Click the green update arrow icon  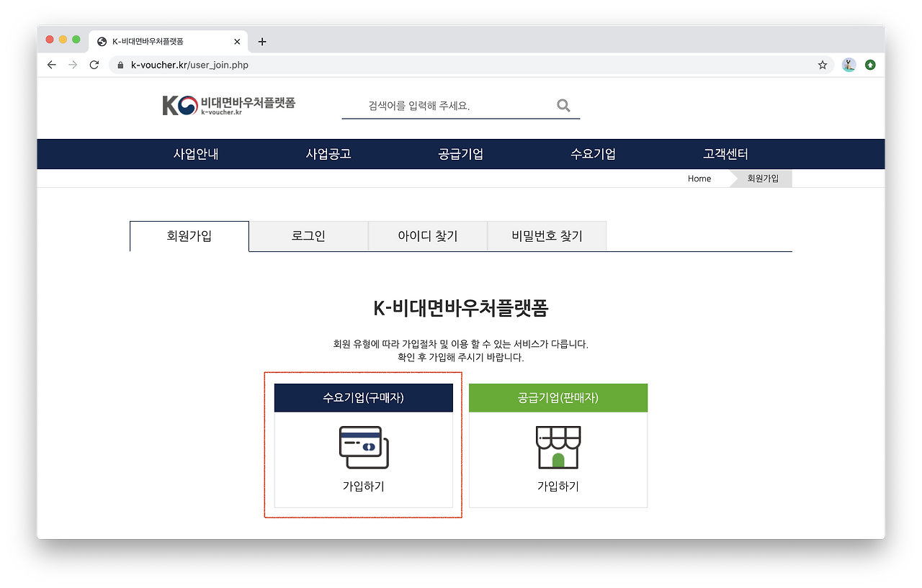coord(870,65)
